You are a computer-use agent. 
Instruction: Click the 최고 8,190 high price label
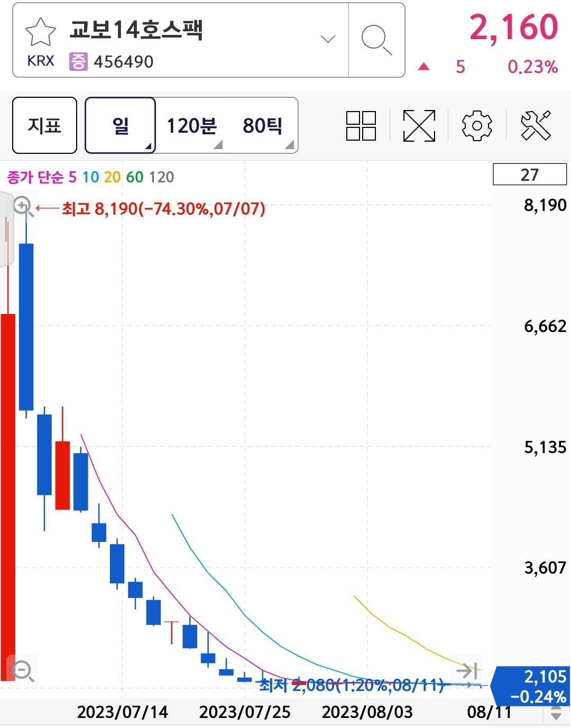coord(163,209)
